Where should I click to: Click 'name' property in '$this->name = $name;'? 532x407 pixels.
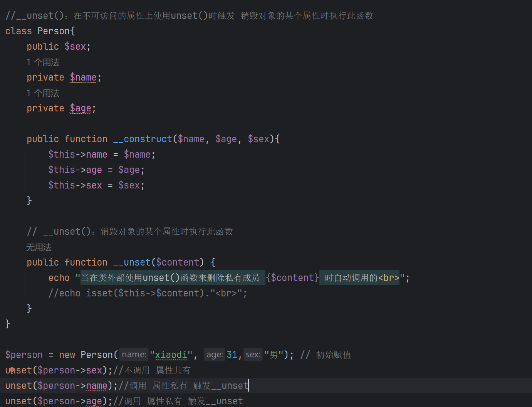coord(97,155)
